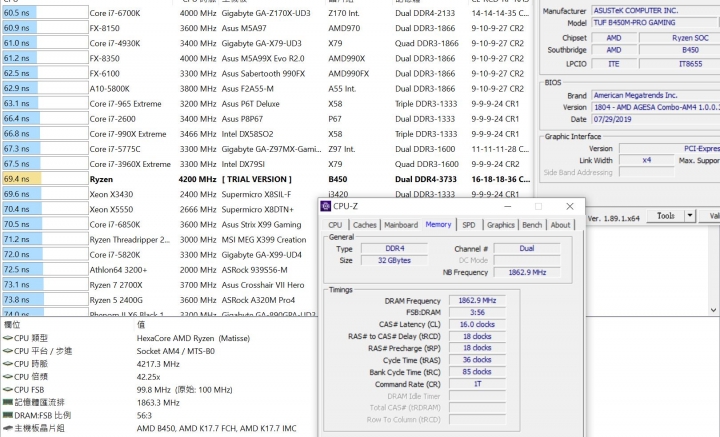Click the Cycle Time (tRAS) value field
The height and width of the screenshot is (437, 720).
pos(477,360)
